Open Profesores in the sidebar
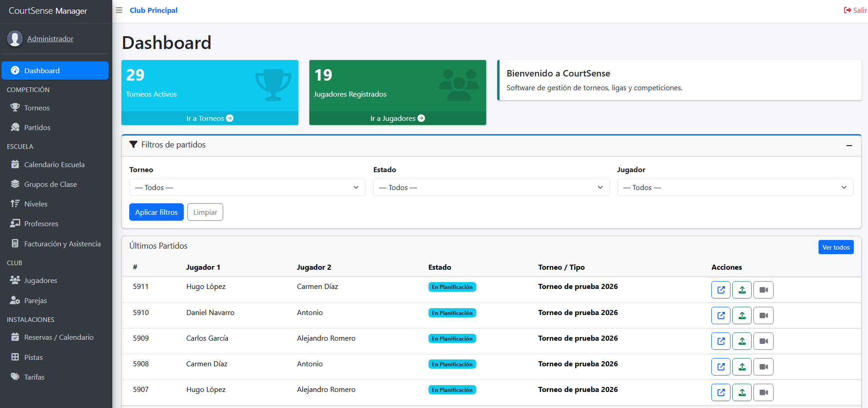The width and height of the screenshot is (868, 408). [55, 223]
